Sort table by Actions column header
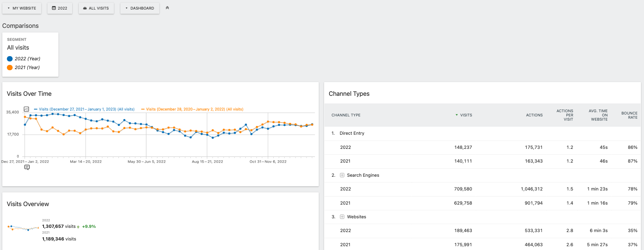This screenshot has width=644, height=250. tap(534, 115)
